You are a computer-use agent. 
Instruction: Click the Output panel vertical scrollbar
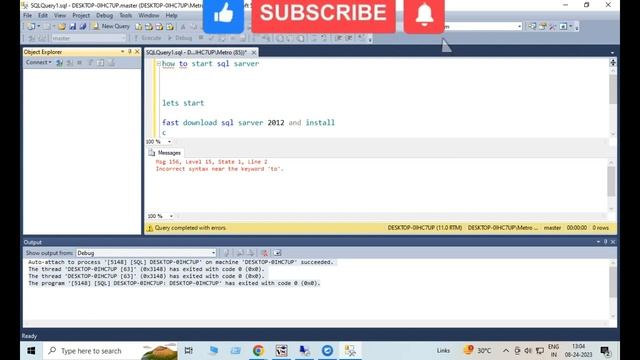coord(613,289)
